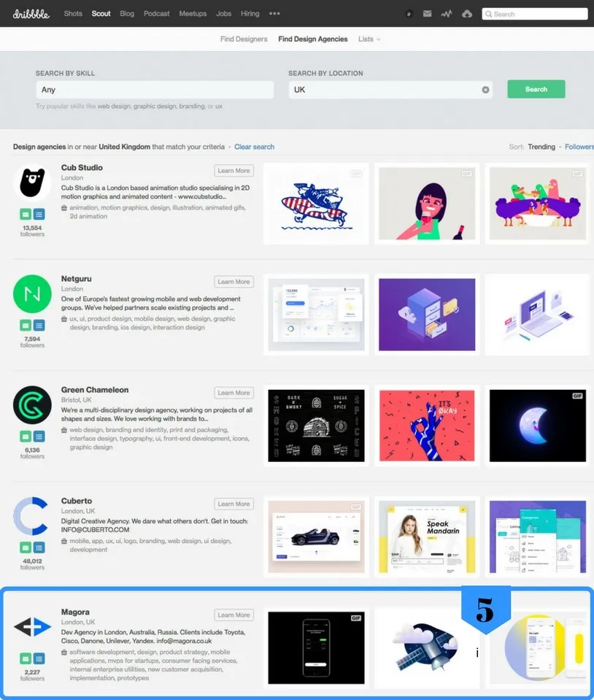
Task: Message Cuberto via green envelope icon
Action: (26, 547)
